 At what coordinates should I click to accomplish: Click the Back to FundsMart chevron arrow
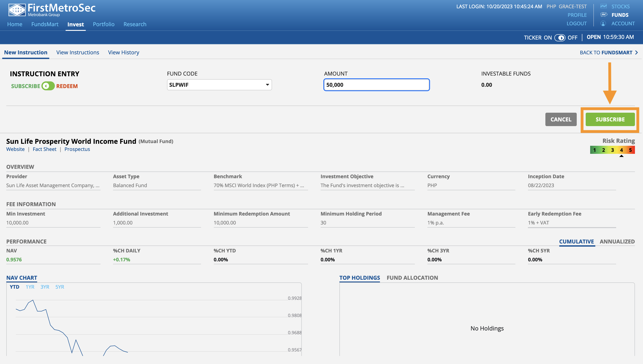(x=637, y=53)
